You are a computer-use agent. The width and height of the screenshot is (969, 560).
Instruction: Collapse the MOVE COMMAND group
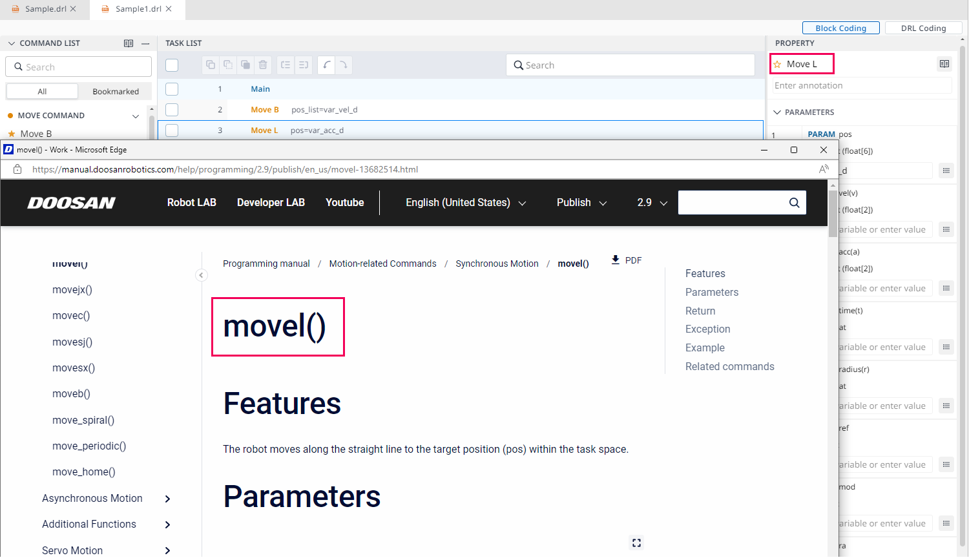click(136, 116)
